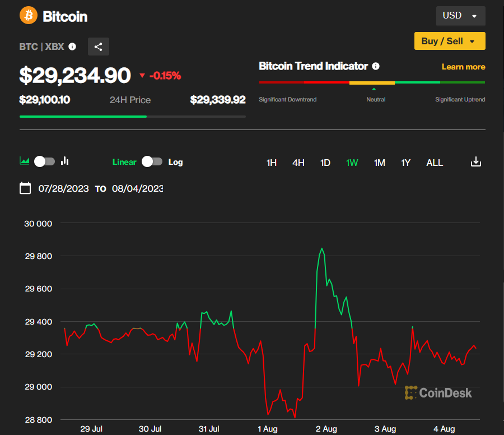Click the share icon button
The height and width of the screenshot is (435, 504).
point(99,47)
